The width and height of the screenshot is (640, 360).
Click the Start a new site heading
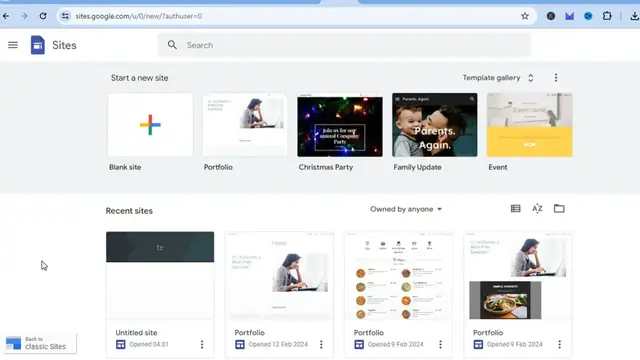tap(140, 78)
